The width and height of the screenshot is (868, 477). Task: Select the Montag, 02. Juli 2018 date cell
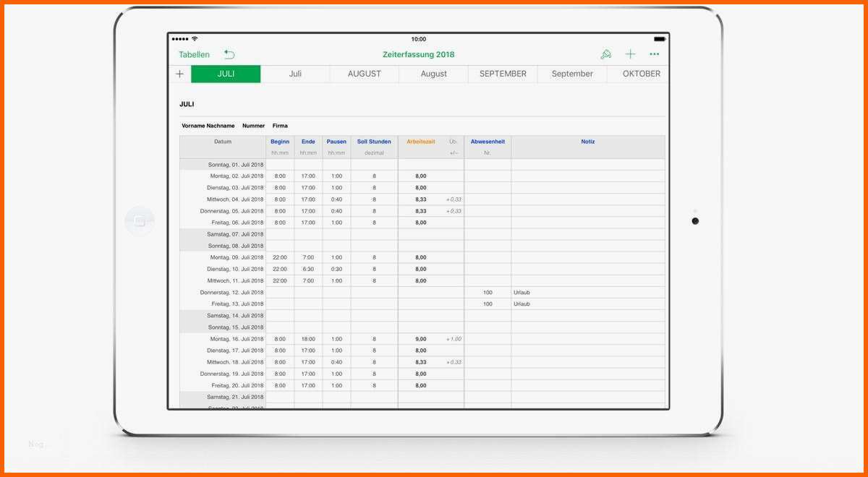click(223, 176)
